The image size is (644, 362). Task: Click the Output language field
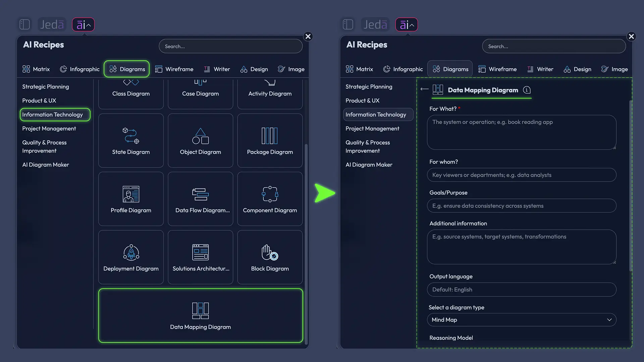522,290
